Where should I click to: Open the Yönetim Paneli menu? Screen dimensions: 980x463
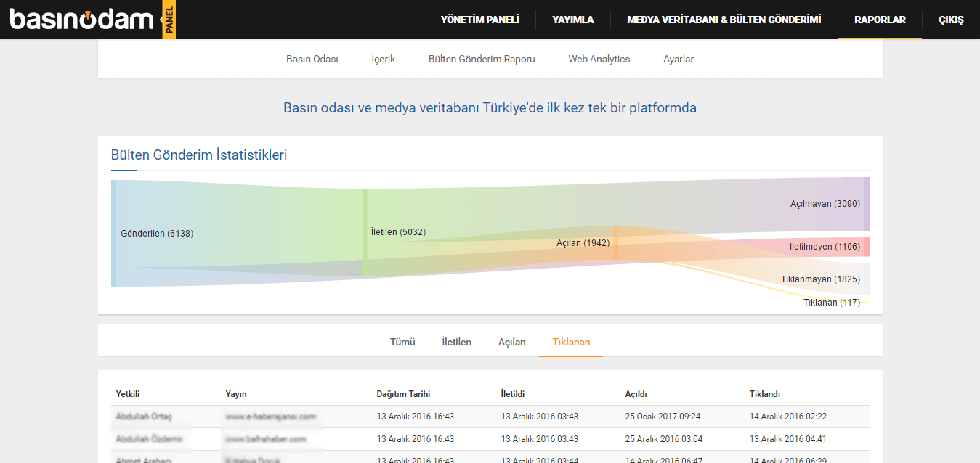(x=479, y=20)
